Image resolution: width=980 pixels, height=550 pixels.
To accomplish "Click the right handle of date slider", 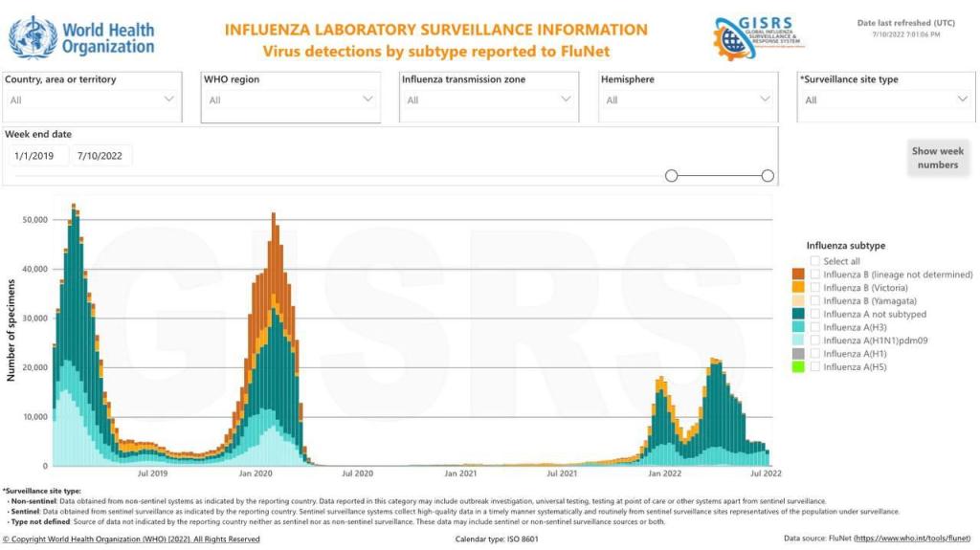I will [x=768, y=176].
